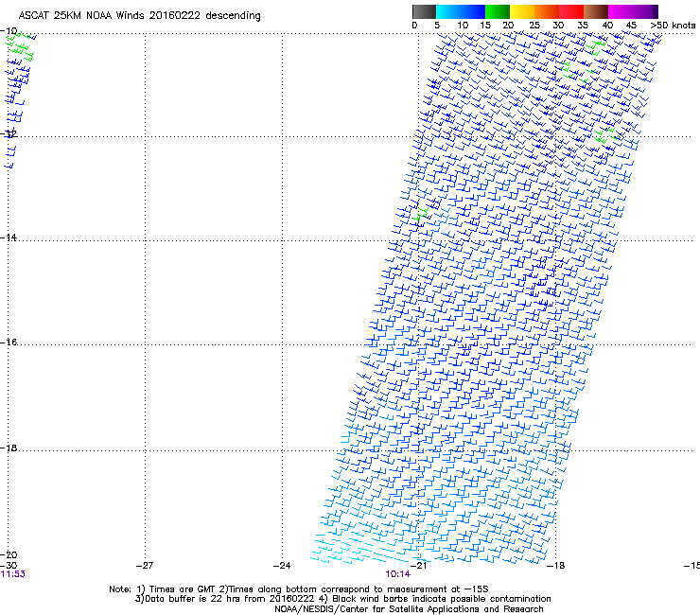The image size is (700, 615).
Task: Click the '-27' longitude axis label
Action: 145,565
